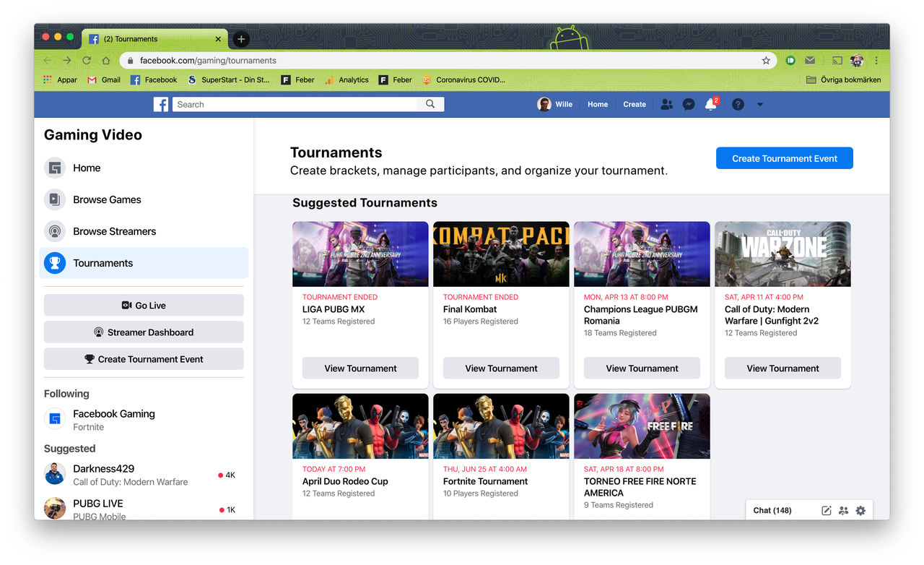Viewport: 924px width, 565px height.
Task: Click Fortnite Tournament title
Action: (x=485, y=481)
